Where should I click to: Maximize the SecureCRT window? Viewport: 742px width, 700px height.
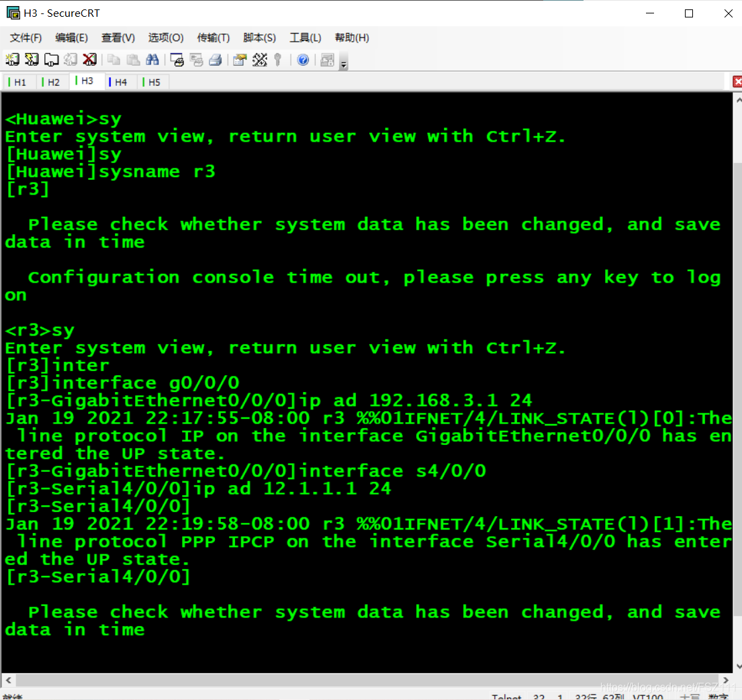pos(689,13)
